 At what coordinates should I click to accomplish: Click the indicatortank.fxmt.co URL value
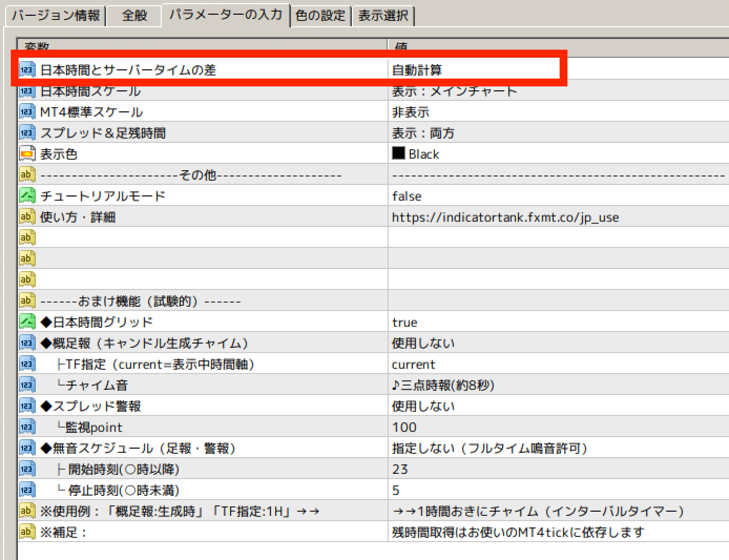(505, 217)
